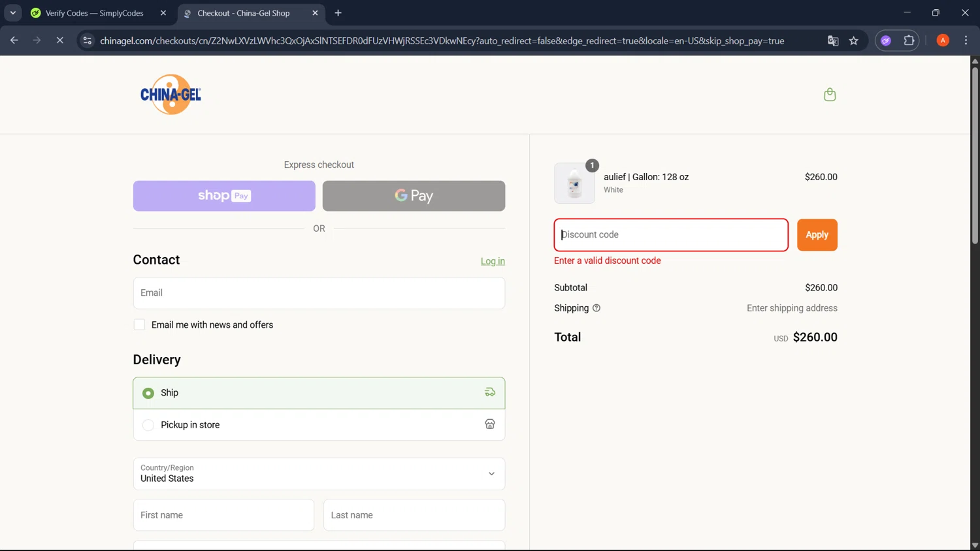Restore down the browser window

coord(936,12)
